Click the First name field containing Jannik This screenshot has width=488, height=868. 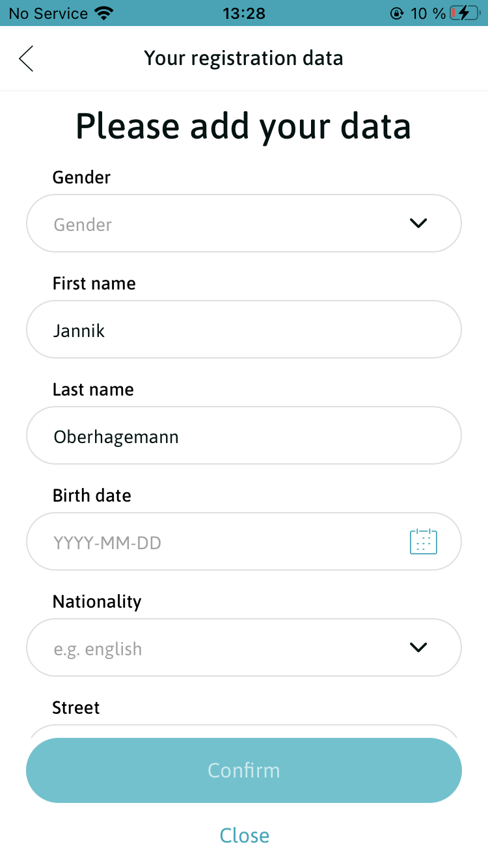click(x=243, y=329)
